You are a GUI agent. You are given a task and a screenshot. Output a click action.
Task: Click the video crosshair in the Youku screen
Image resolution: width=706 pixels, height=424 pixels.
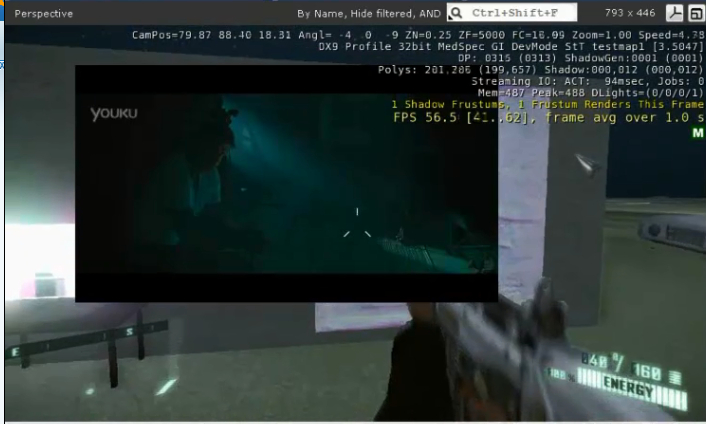point(357,222)
